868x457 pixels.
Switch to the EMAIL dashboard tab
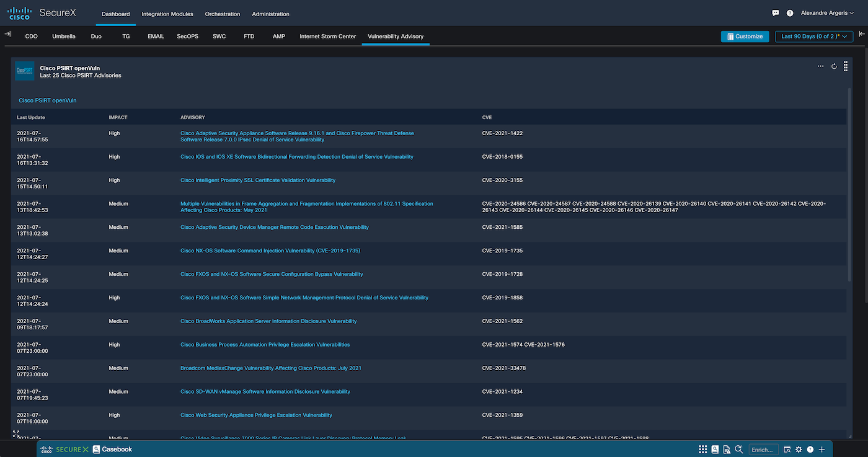coord(156,37)
